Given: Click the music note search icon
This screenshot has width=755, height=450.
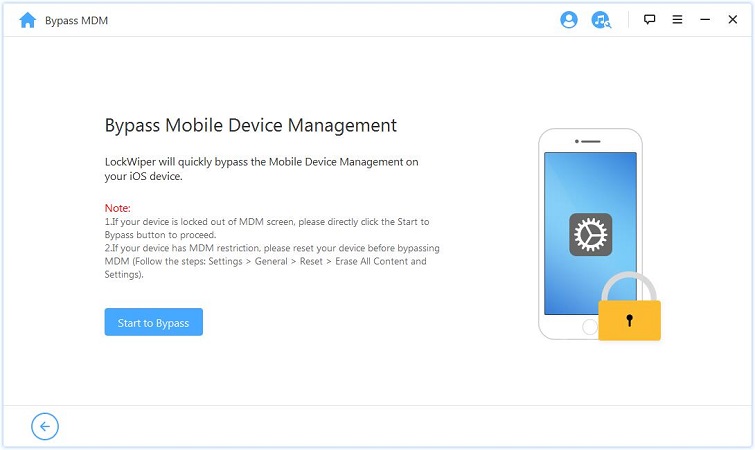Looking at the screenshot, I should point(600,20).
